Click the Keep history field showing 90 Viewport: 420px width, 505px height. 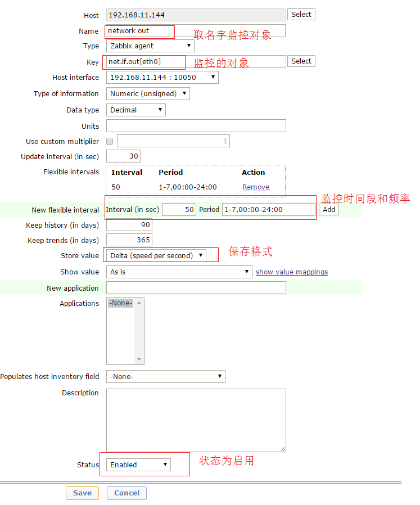coord(129,225)
